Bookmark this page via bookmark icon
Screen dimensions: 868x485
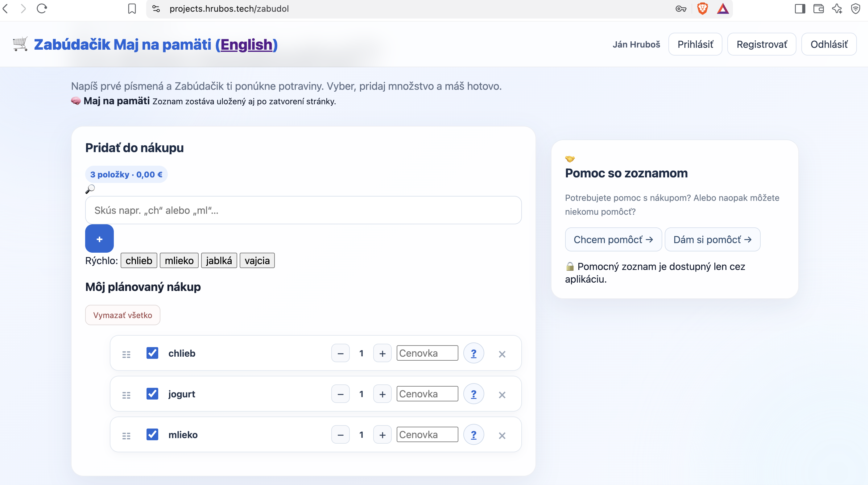[132, 8]
